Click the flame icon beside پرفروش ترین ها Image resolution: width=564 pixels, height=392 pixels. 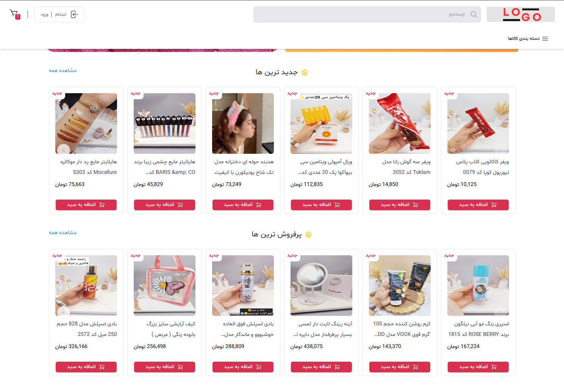click(x=308, y=234)
